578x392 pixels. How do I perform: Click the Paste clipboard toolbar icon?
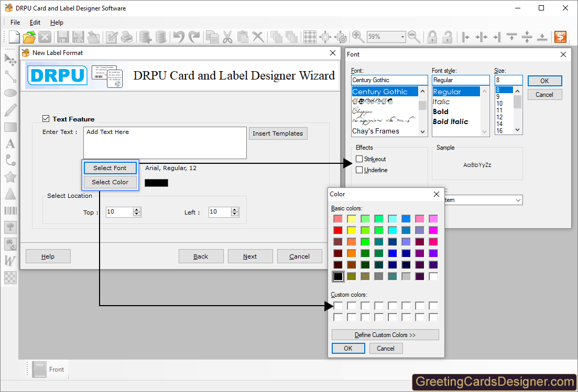click(x=243, y=37)
